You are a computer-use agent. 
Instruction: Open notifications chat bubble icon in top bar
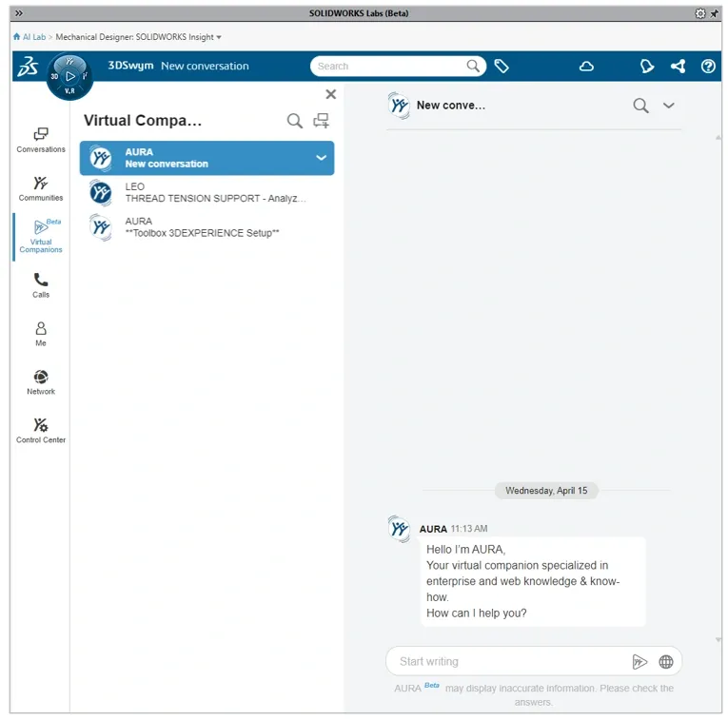pyautogui.click(x=647, y=67)
